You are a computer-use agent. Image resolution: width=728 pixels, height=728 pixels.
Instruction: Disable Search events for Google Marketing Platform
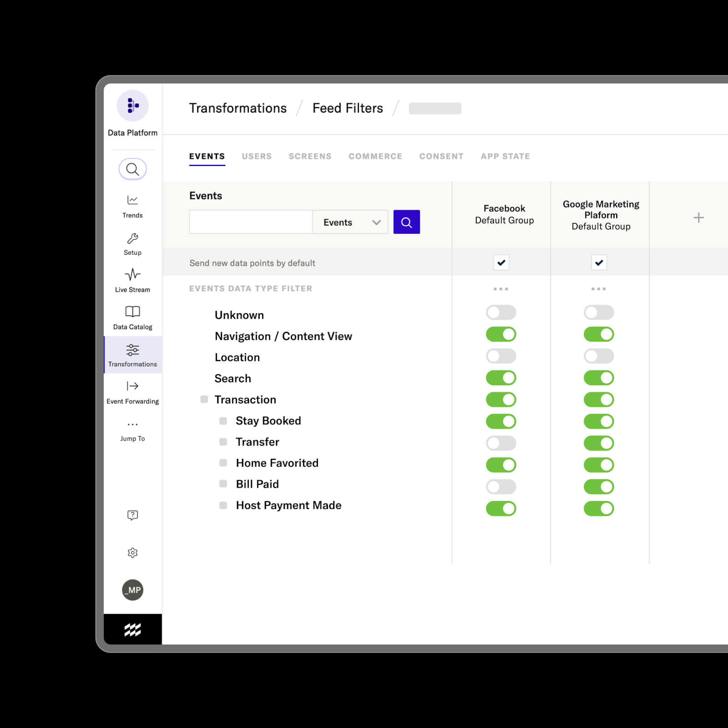(x=599, y=378)
